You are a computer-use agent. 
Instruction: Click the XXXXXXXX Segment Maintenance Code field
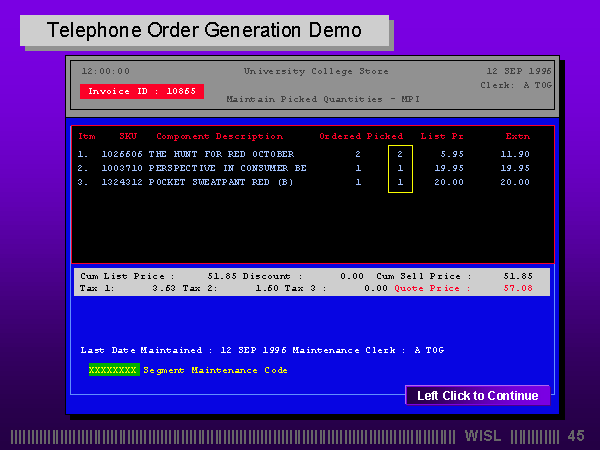pyautogui.click(x=113, y=370)
